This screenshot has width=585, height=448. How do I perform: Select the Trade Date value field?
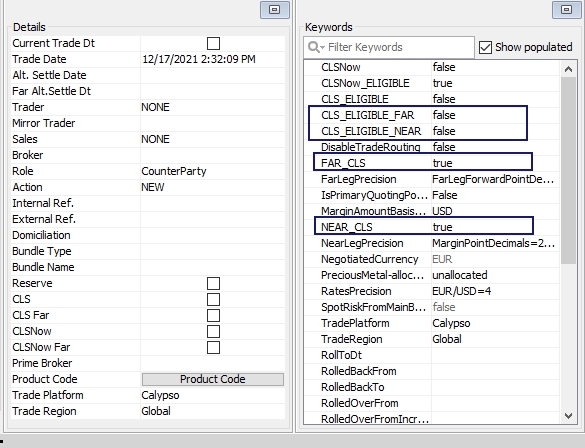coord(213,59)
